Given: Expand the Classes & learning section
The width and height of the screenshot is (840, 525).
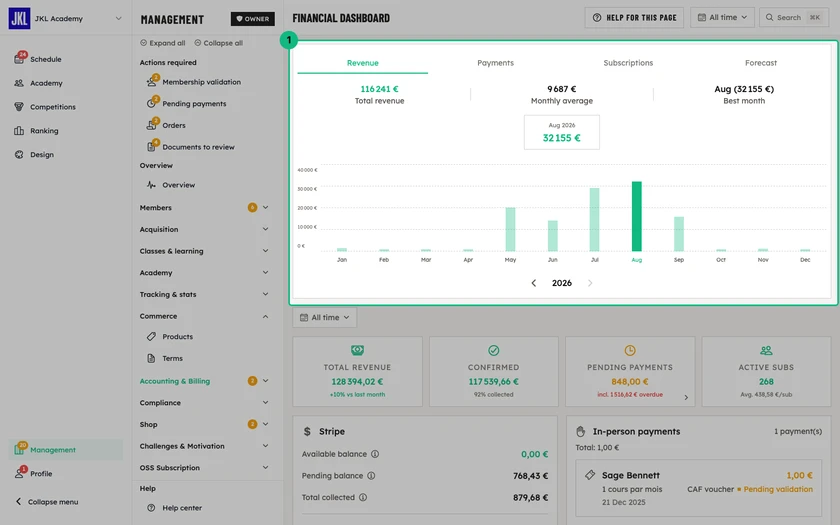Looking at the screenshot, I should click(x=265, y=251).
